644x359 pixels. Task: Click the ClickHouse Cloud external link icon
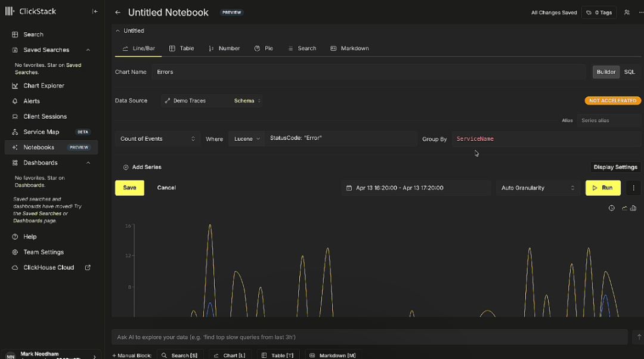tap(88, 267)
